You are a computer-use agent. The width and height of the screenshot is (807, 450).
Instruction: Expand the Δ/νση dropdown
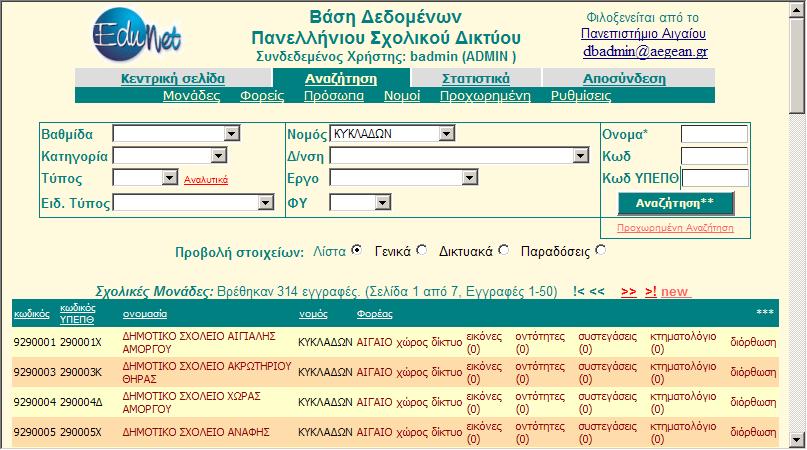[459, 155]
